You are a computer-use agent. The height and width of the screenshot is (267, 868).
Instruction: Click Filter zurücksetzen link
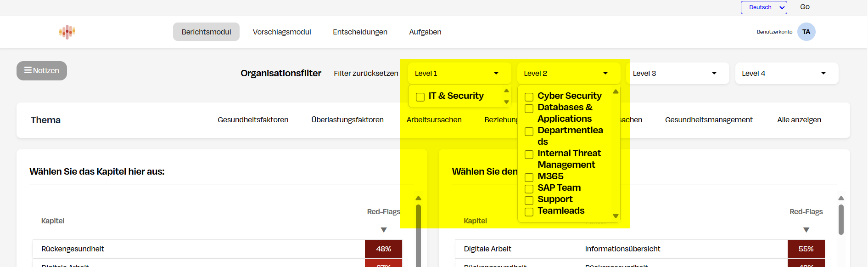(366, 74)
